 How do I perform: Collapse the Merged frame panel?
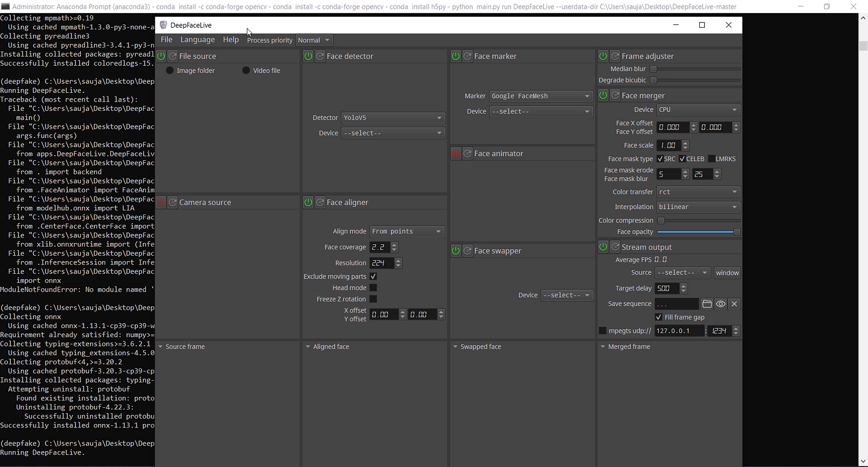[x=603, y=346]
